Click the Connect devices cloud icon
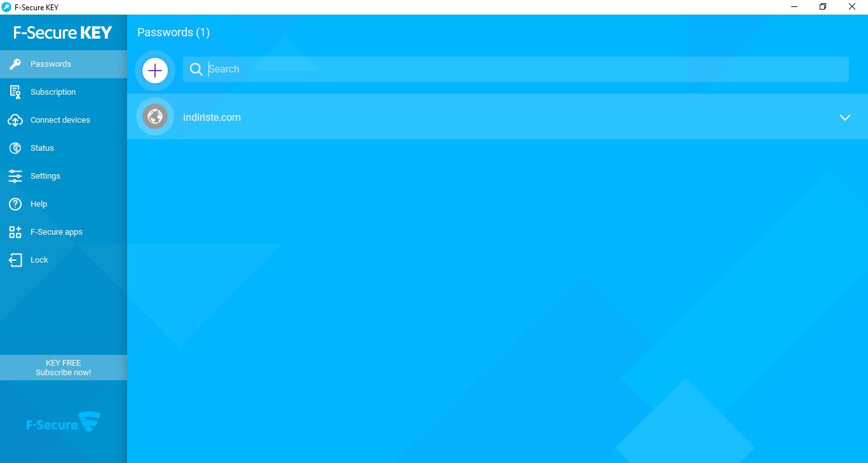The width and height of the screenshot is (868, 463). point(15,120)
